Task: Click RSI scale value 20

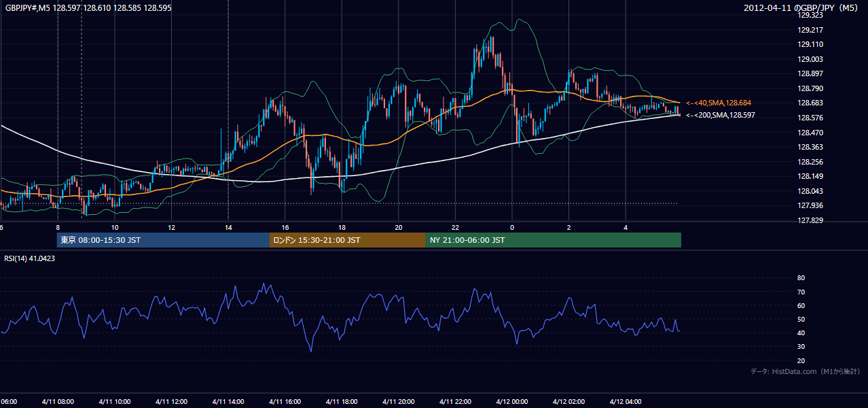Action: click(x=801, y=360)
